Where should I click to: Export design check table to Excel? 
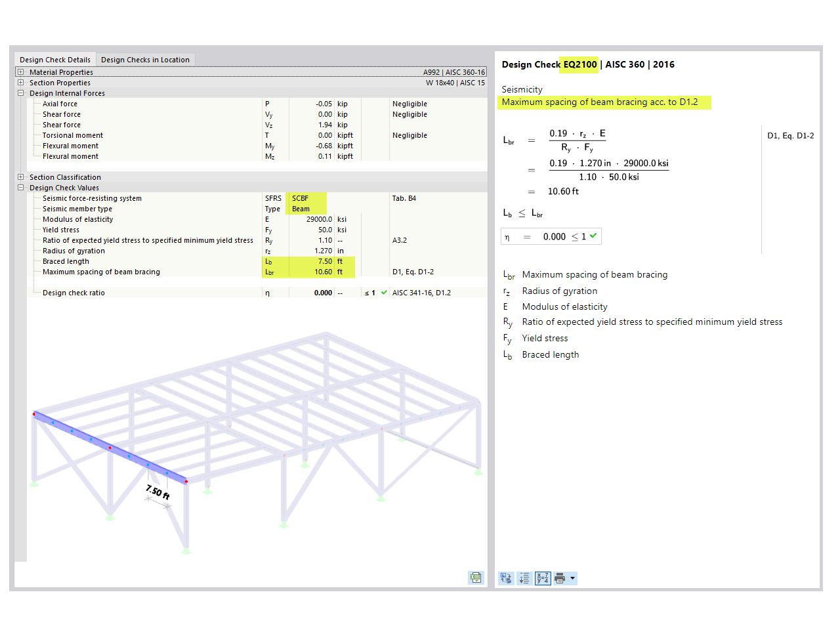point(476,577)
